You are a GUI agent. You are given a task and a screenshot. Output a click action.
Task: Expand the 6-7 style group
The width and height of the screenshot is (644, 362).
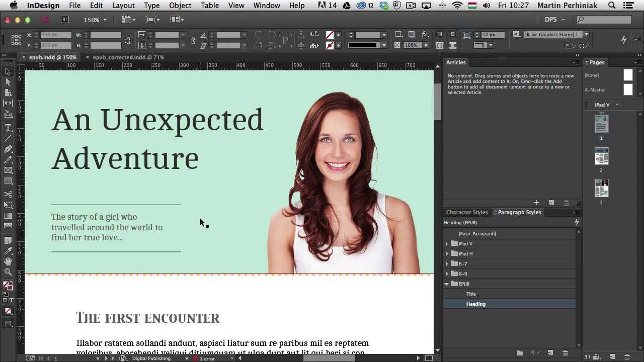pyautogui.click(x=447, y=263)
